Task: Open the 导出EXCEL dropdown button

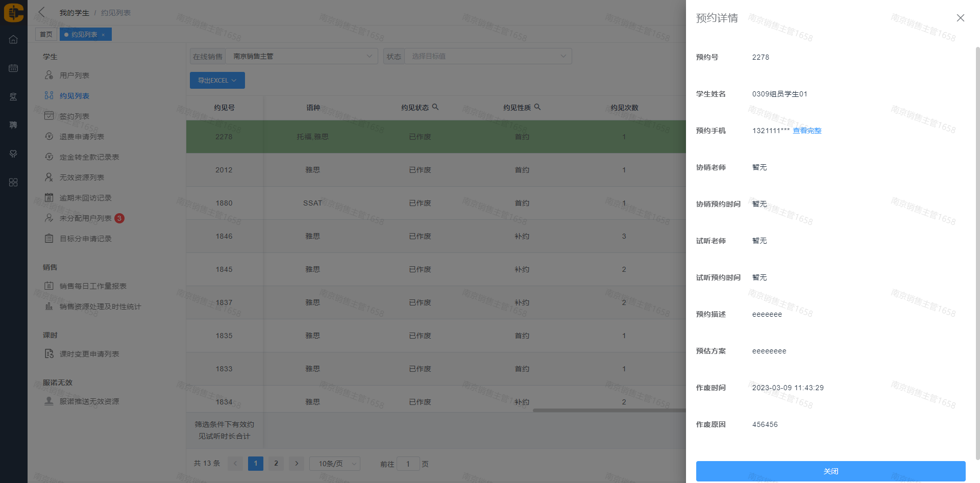Action: pos(217,81)
